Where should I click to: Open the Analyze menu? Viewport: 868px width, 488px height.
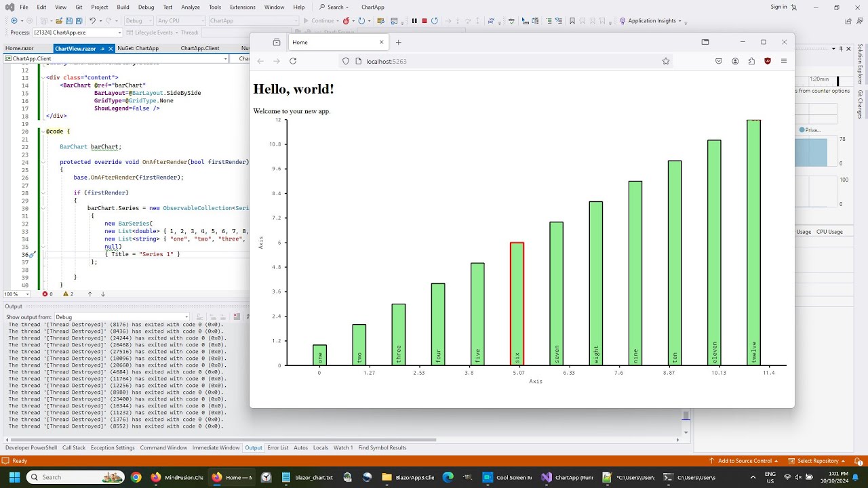191,7
